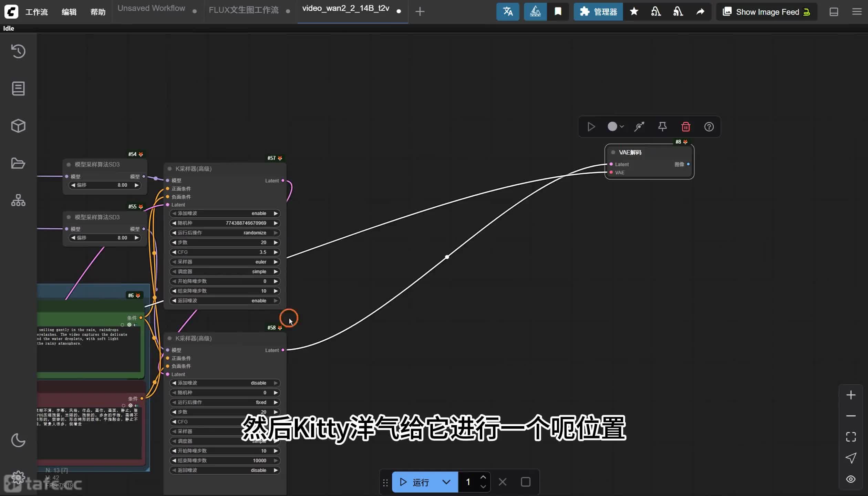Image resolution: width=868 pixels, height=496 pixels.
Task: Open the model library cube icon
Action: click(18, 126)
